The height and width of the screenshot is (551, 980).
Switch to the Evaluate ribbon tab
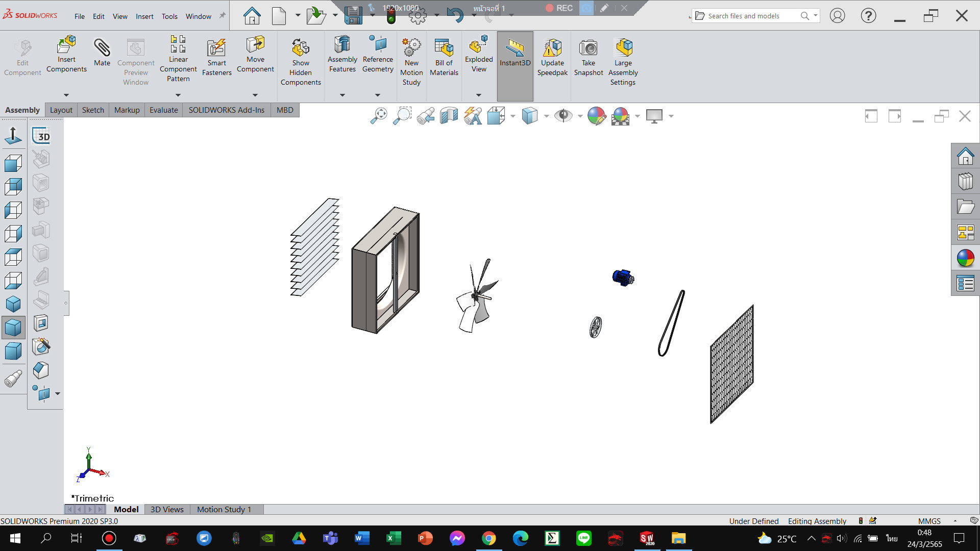point(163,110)
